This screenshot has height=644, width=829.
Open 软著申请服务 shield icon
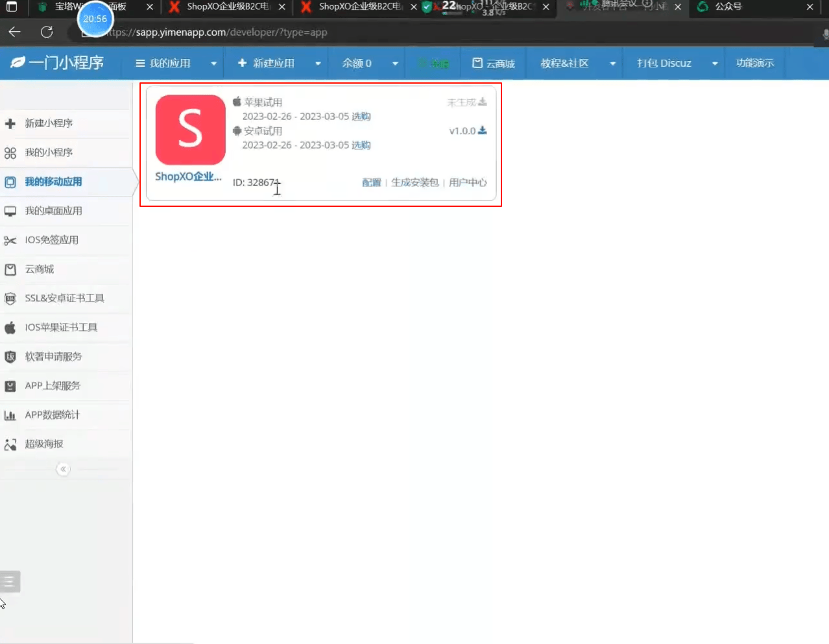point(10,357)
